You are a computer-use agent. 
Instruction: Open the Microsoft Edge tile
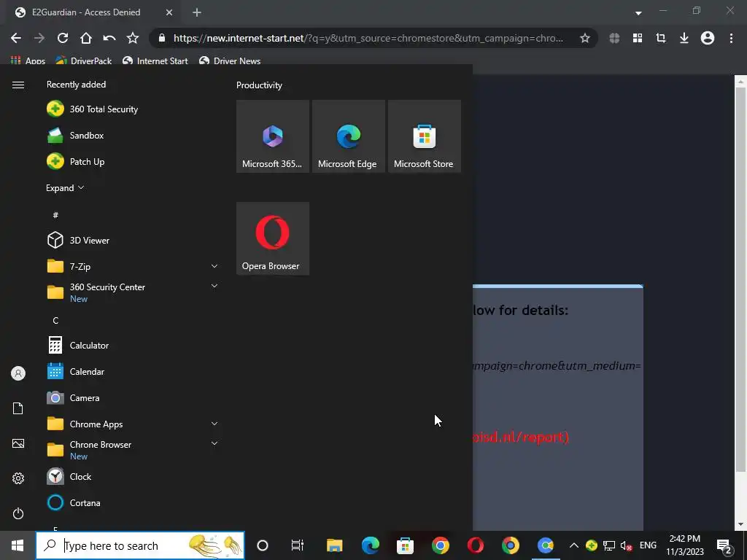point(348,136)
